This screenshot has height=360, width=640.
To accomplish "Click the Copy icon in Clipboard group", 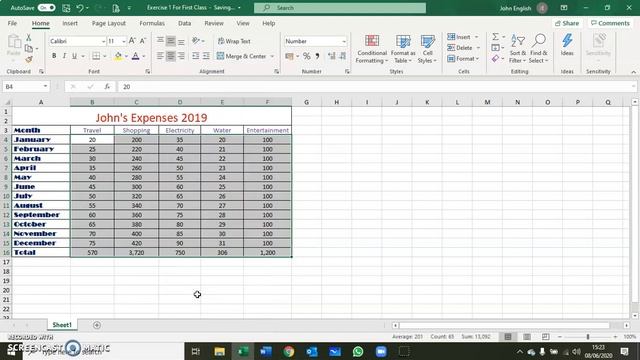I will point(29,49).
